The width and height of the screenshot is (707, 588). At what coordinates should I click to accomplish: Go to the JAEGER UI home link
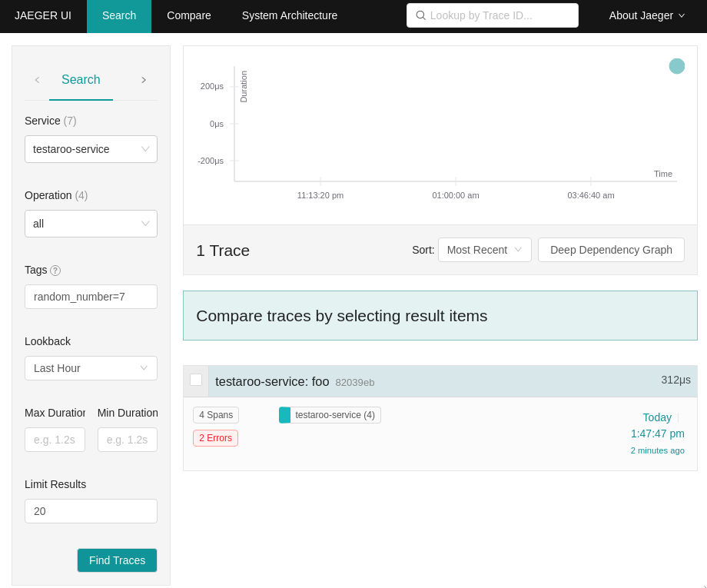pyautogui.click(x=43, y=15)
